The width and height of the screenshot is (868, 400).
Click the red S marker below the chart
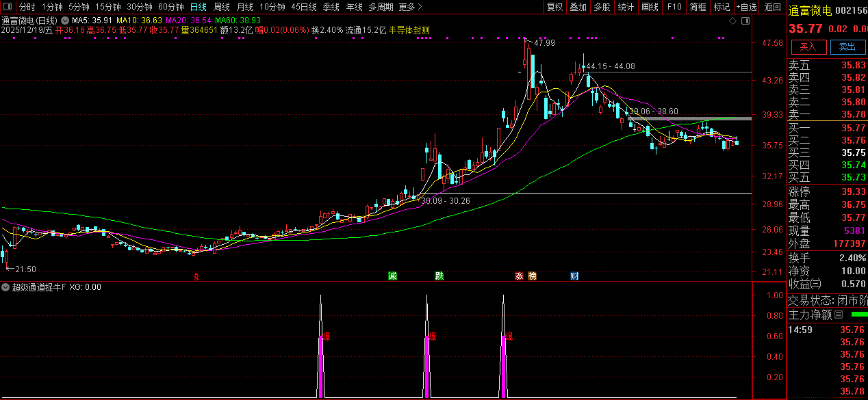pos(196,276)
